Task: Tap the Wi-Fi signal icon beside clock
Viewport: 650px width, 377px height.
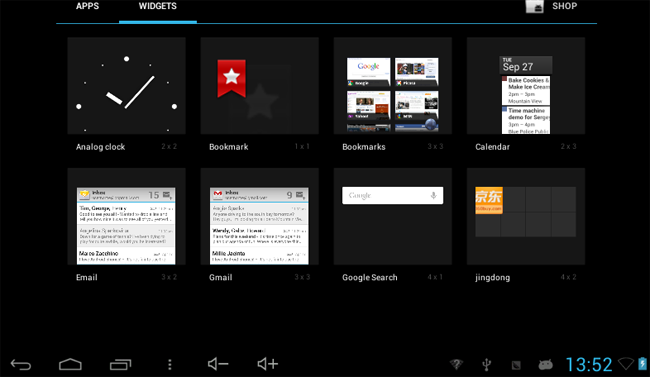Action: click(x=626, y=363)
